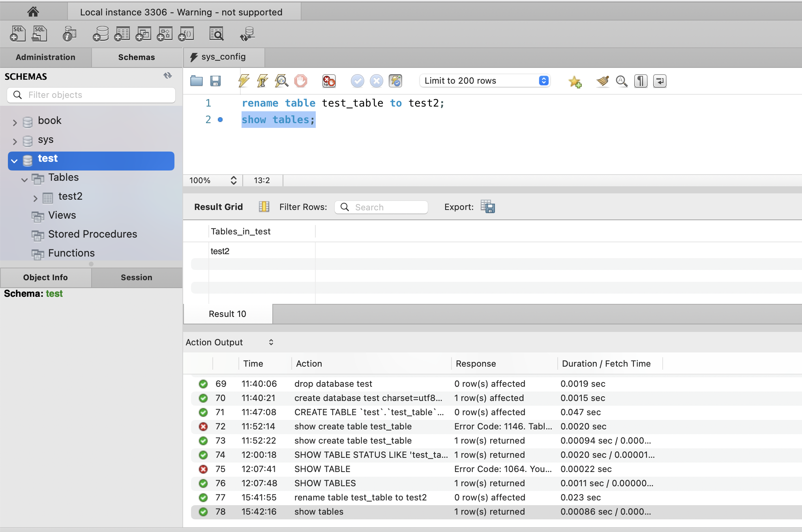Export the result grid records

coord(488,206)
